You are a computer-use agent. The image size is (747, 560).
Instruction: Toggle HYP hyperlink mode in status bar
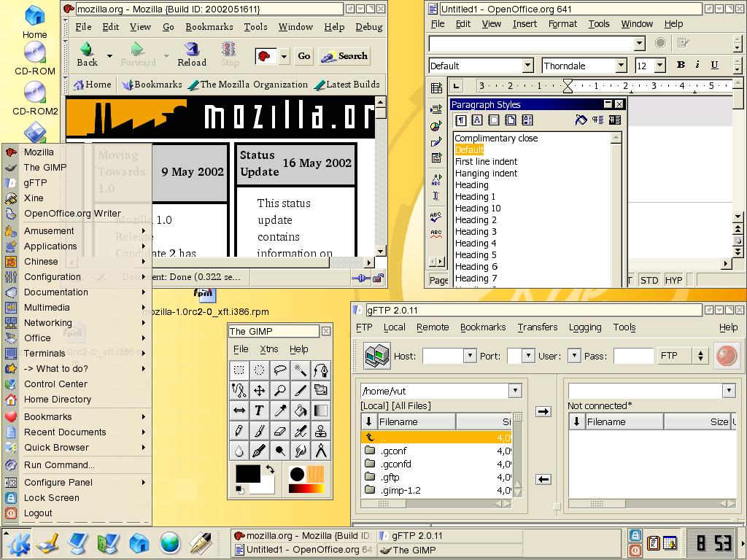(x=673, y=280)
